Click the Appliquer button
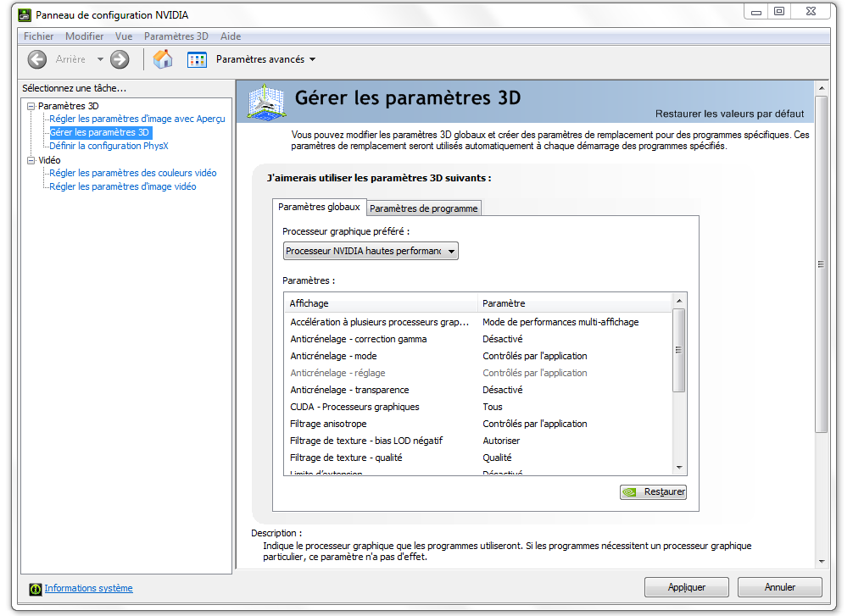Viewport: 853px width, 616px height. [686, 587]
